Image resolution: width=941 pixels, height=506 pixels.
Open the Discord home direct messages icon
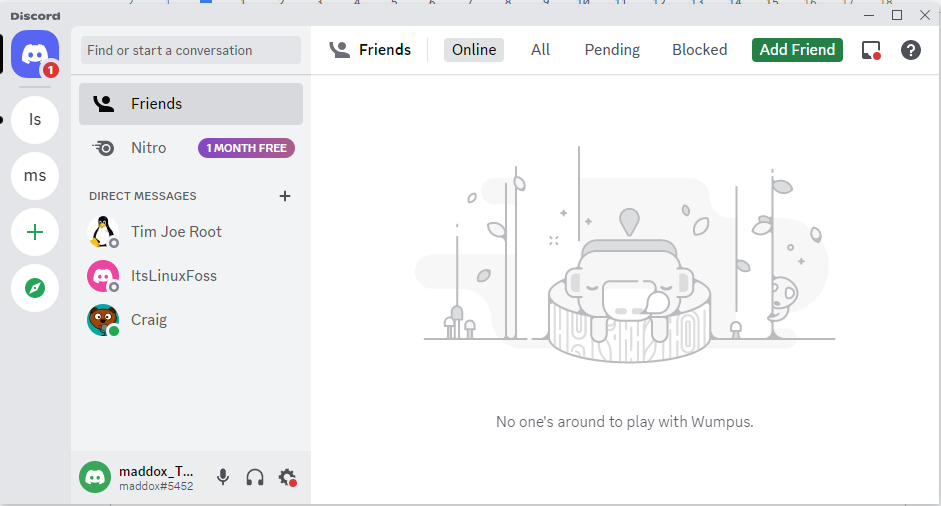click(x=35, y=54)
